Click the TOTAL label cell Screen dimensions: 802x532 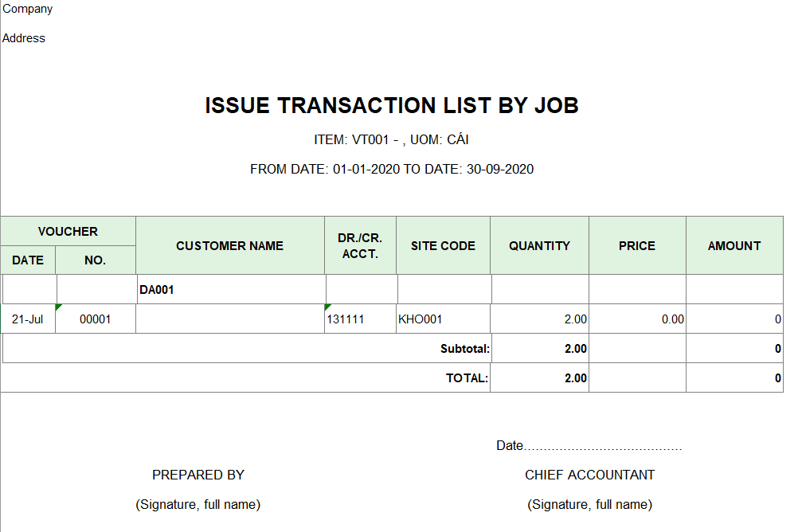245,378
